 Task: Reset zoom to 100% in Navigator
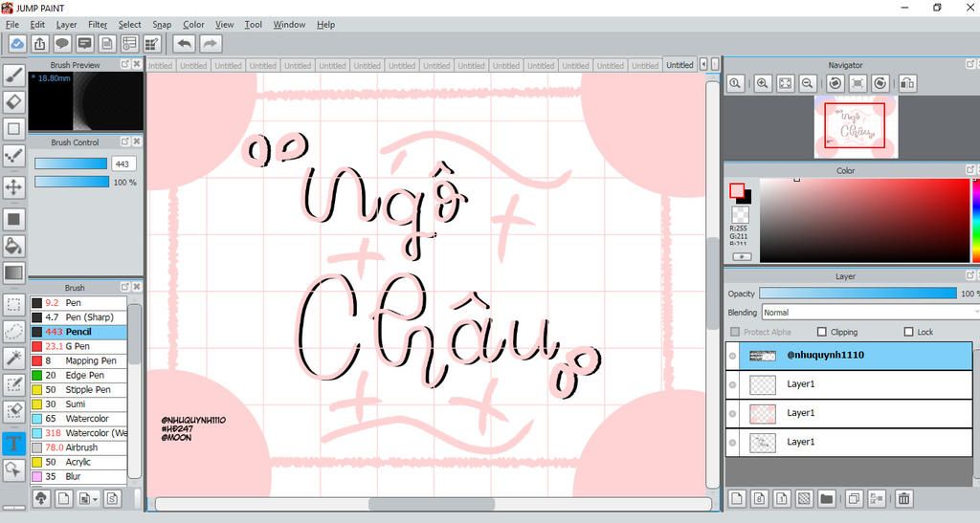[735, 83]
